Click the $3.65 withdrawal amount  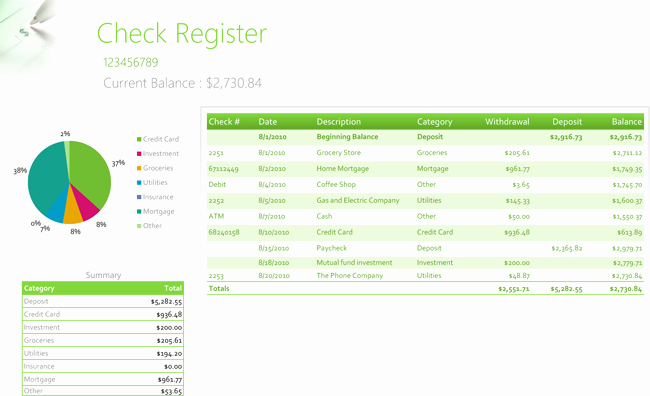tap(521, 185)
